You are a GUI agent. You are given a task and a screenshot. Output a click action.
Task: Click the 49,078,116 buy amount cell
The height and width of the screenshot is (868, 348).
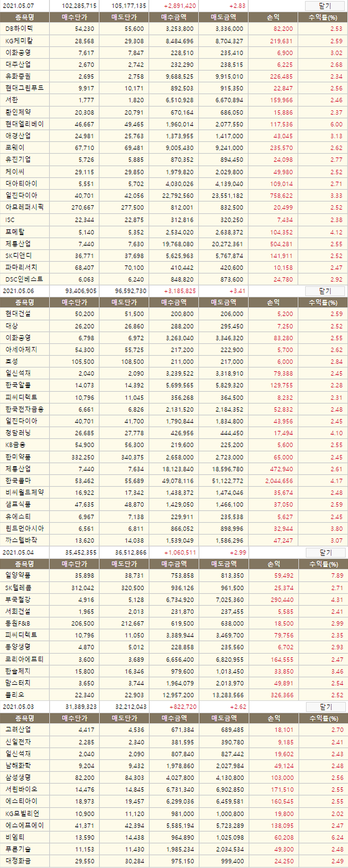pyautogui.click(x=178, y=481)
